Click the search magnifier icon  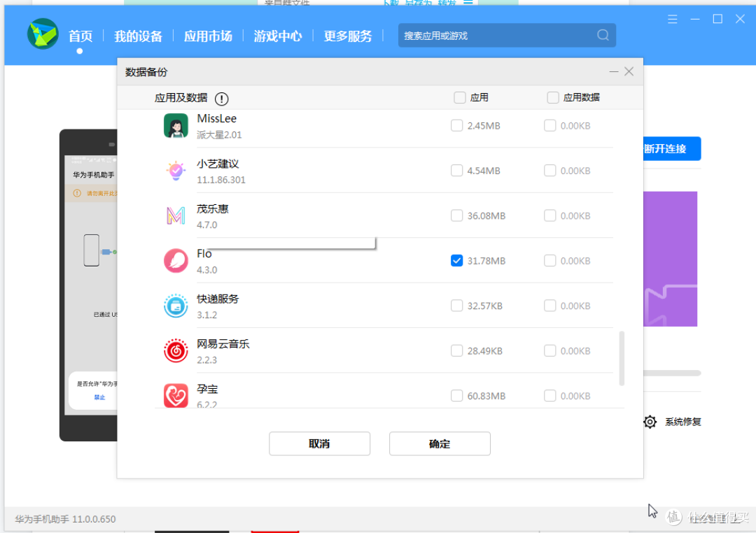tap(603, 35)
